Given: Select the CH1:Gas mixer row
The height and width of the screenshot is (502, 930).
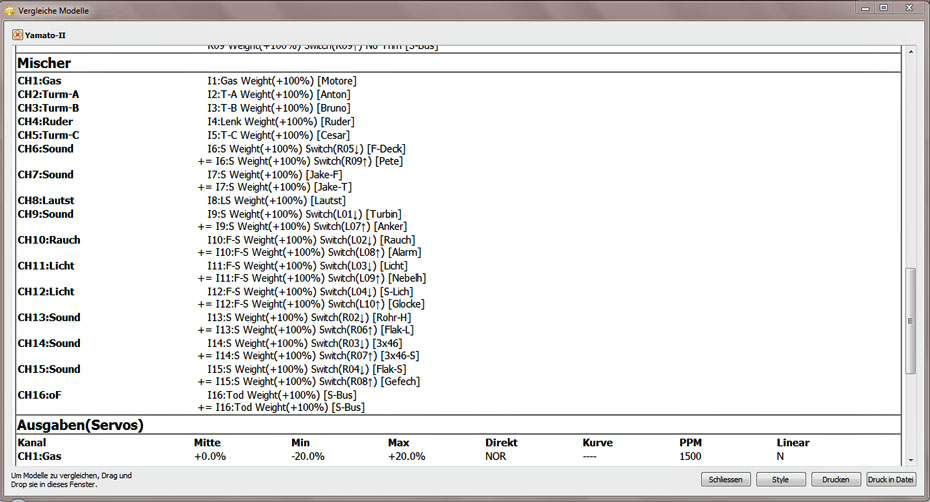Looking at the screenshot, I should [41, 81].
